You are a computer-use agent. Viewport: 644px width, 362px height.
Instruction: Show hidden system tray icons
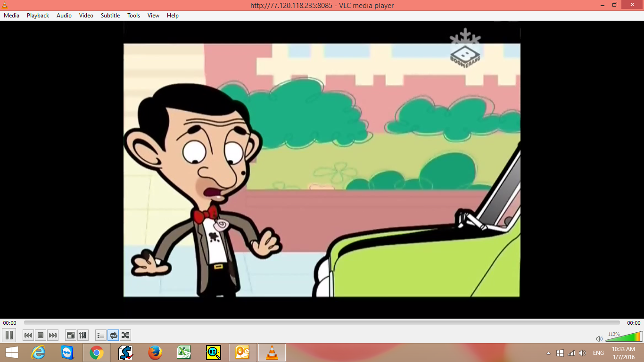coord(548,353)
